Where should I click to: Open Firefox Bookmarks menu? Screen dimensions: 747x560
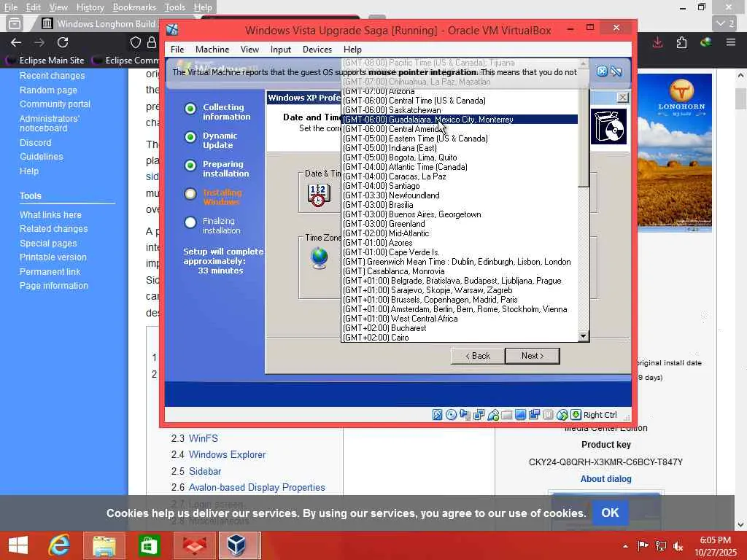click(x=134, y=7)
